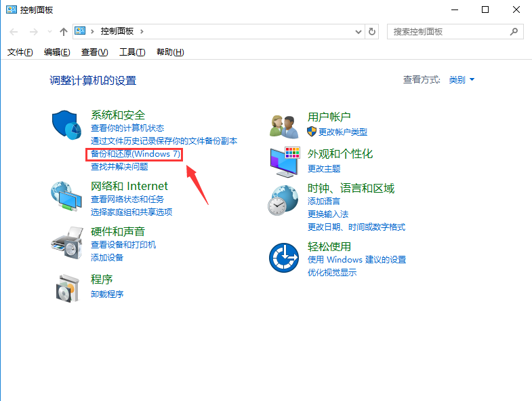
Task: Expand the recent locations arrow near navigation
Action: click(x=49, y=32)
